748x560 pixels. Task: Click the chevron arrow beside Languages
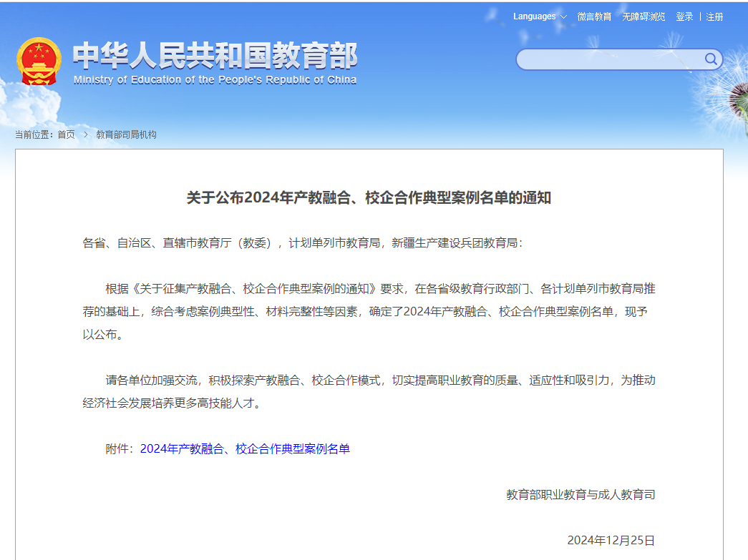point(563,17)
